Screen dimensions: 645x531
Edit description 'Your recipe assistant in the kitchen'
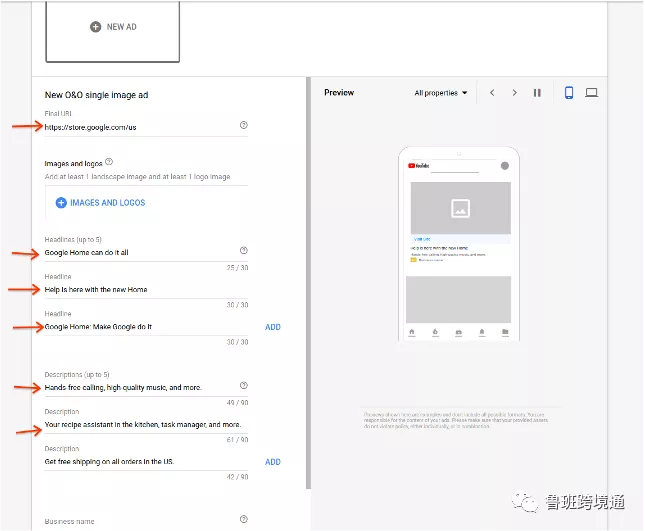coord(146,424)
